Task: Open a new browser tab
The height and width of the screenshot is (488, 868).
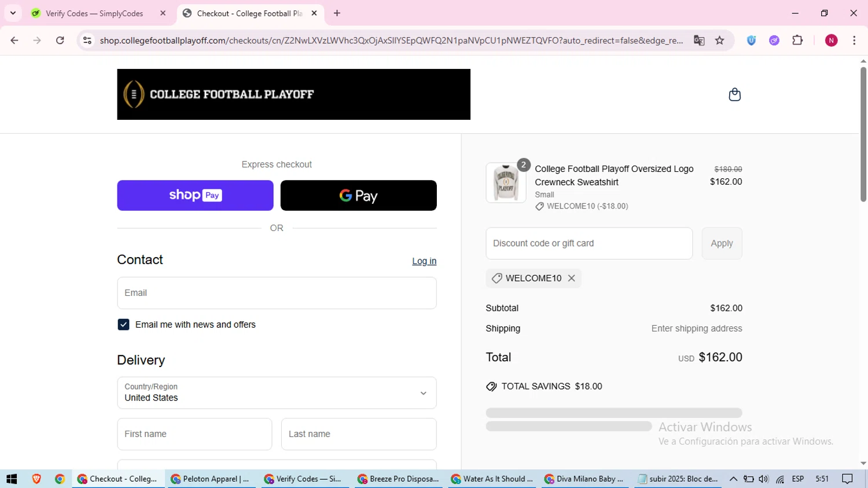Action: 337,13
